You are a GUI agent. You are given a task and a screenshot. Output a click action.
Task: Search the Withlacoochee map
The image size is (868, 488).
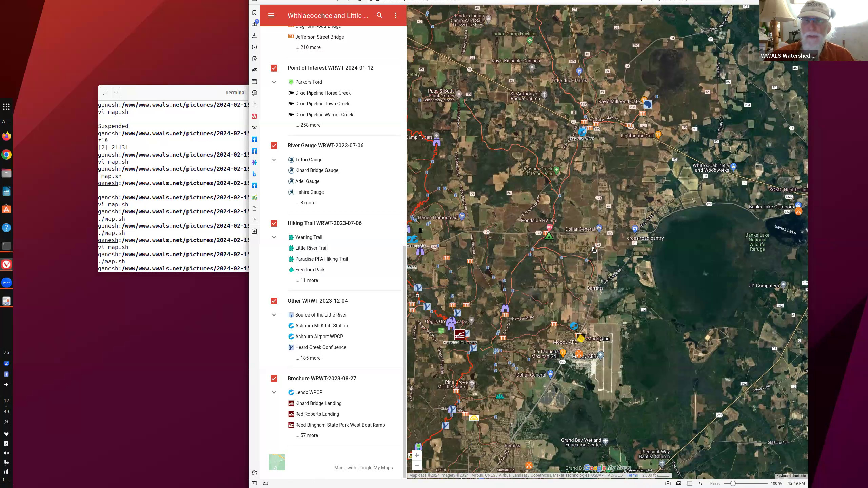click(379, 15)
